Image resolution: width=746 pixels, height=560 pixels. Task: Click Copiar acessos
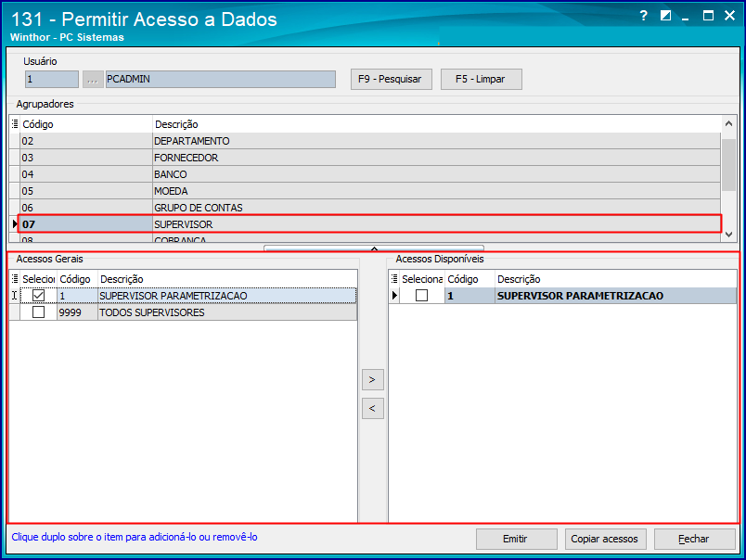click(605, 539)
